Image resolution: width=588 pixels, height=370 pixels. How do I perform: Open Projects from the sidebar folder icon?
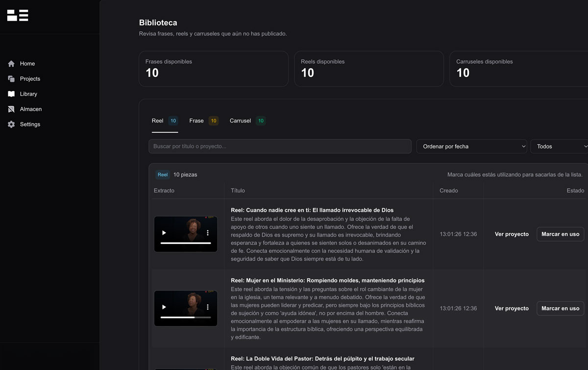pyautogui.click(x=11, y=78)
